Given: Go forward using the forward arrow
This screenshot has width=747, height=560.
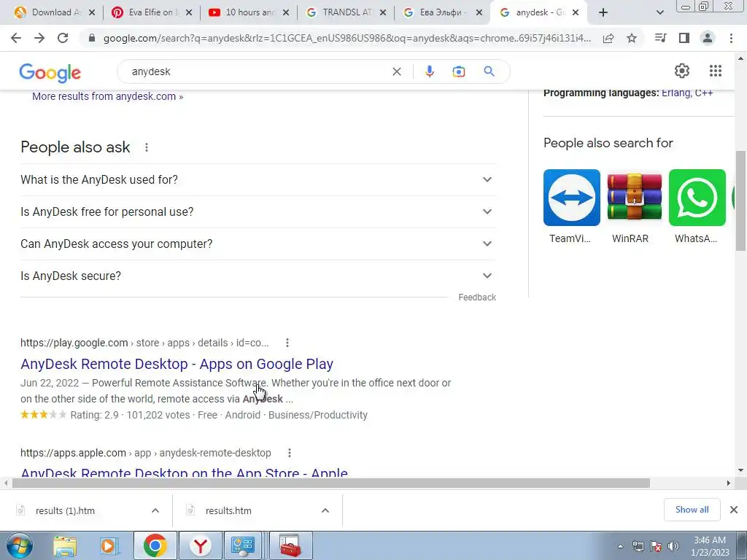Looking at the screenshot, I should (x=39, y=38).
